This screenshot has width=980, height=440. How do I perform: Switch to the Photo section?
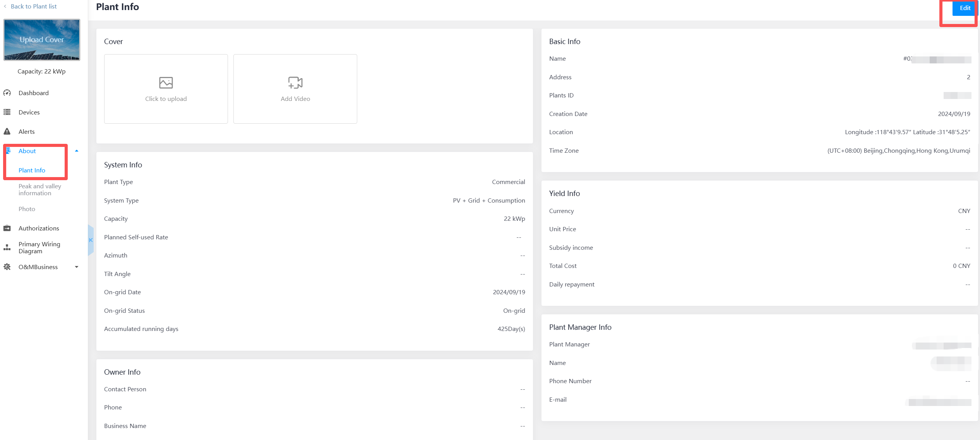[27, 209]
